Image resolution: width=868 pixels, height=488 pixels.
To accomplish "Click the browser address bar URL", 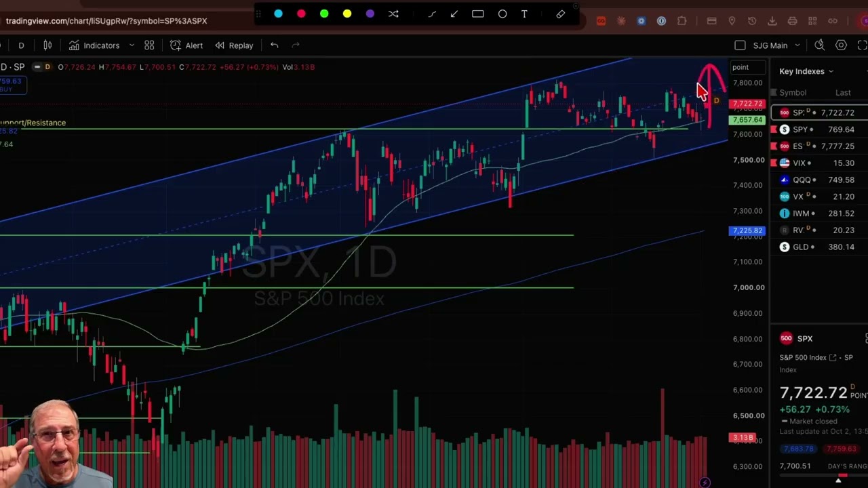I will [x=106, y=21].
